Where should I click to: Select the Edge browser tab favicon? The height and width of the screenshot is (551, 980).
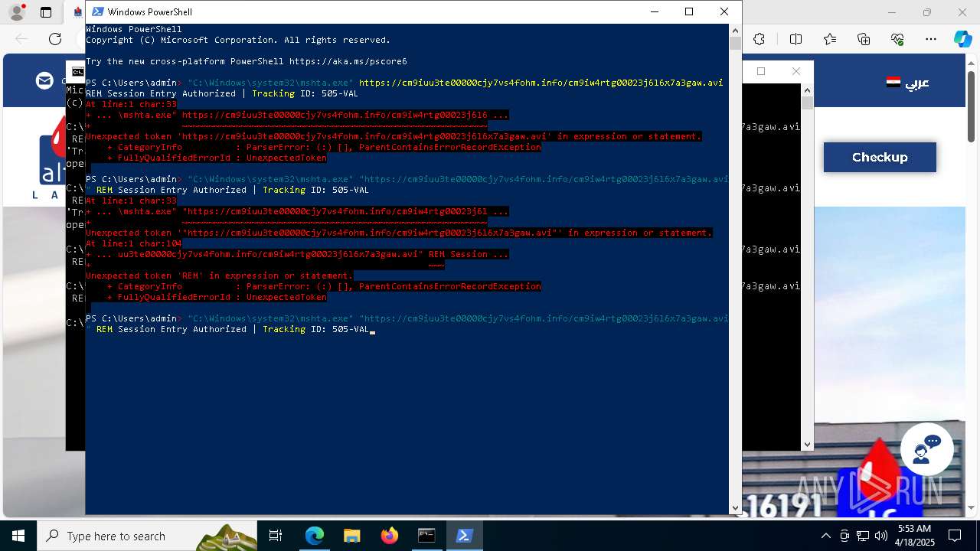[78, 12]
